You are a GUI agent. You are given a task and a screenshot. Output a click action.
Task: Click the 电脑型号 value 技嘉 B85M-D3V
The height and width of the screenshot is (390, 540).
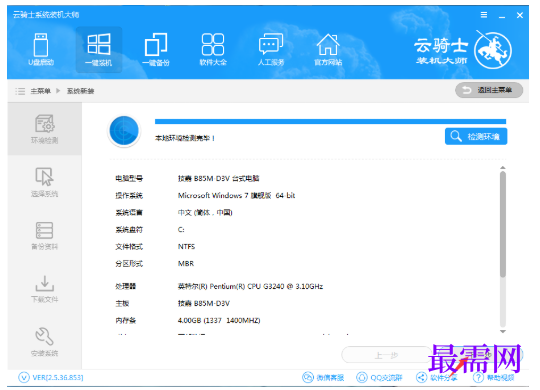218,178
